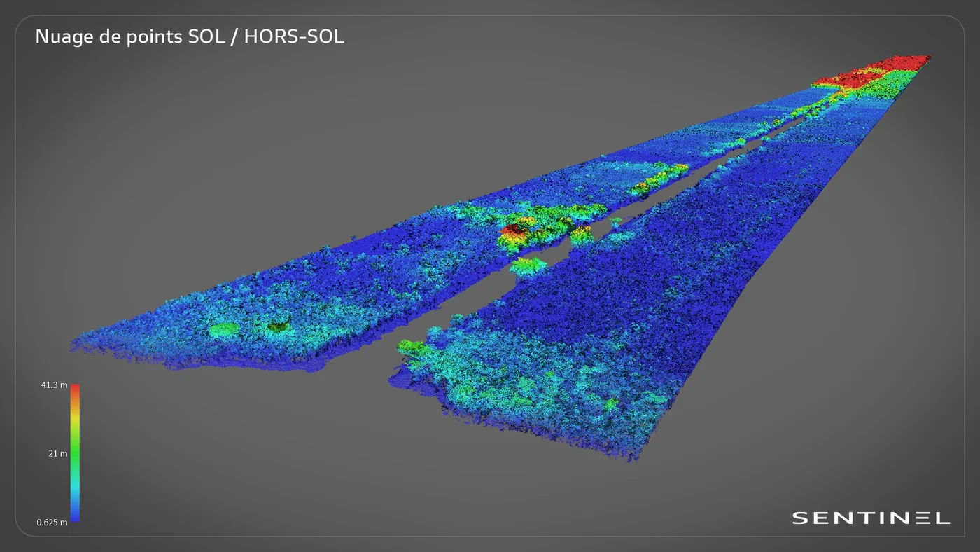Click the title "Nuage de points SOL / HORS-SOL"
980x552 pixels.
pyautogui.click(x=190, y=37)
